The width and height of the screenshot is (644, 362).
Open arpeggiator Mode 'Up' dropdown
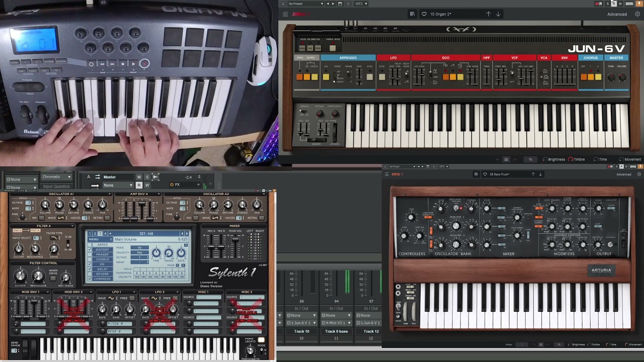point(139,247)
